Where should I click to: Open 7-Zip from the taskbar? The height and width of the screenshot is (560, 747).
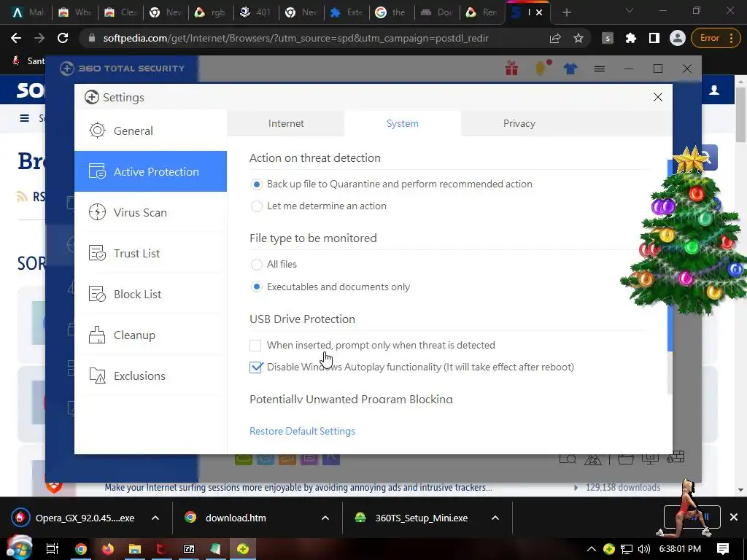[x=189, y=549]
